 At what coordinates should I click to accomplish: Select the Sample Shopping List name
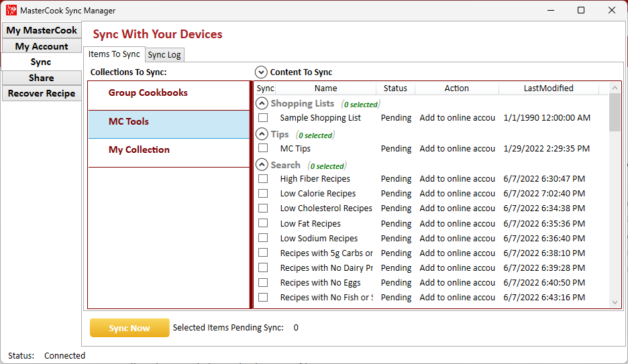pyautogui.click(x=321, y=118)
